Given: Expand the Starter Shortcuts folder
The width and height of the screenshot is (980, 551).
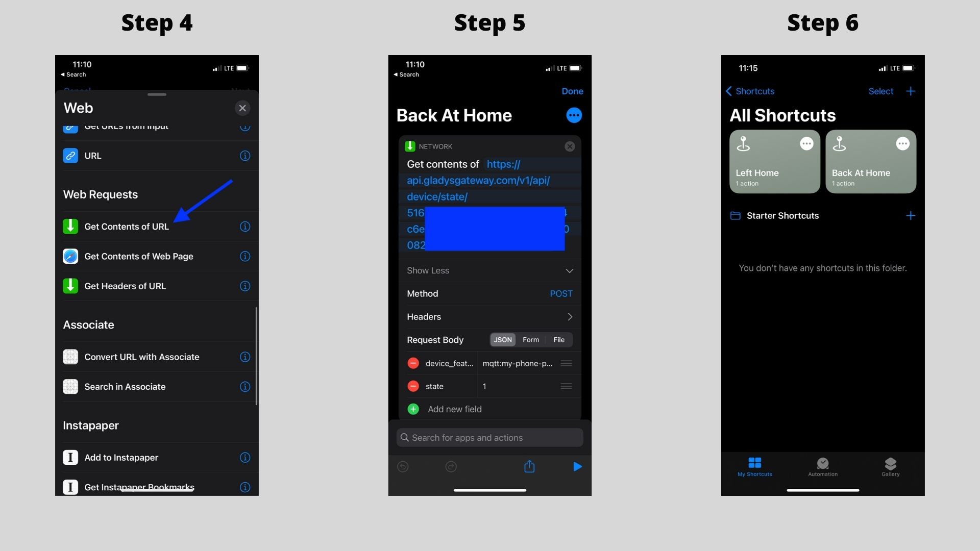Looking at the screenshot, I should [783, 215].
